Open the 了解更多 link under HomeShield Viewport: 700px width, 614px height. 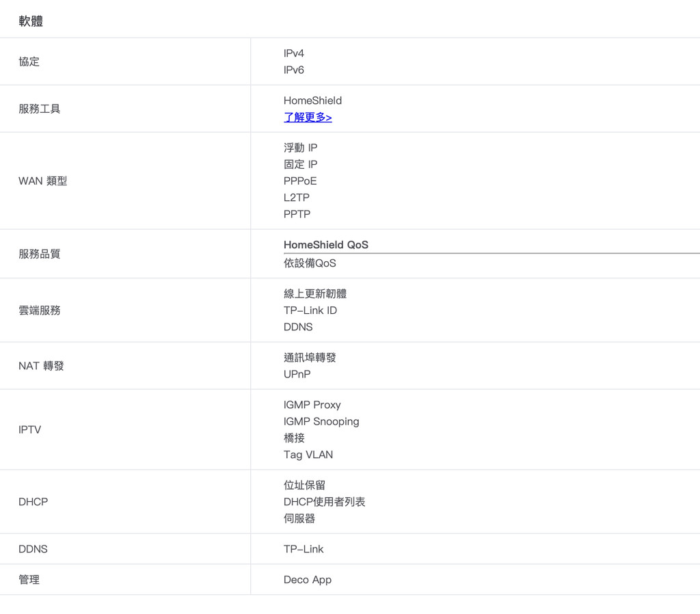(308, 118)
